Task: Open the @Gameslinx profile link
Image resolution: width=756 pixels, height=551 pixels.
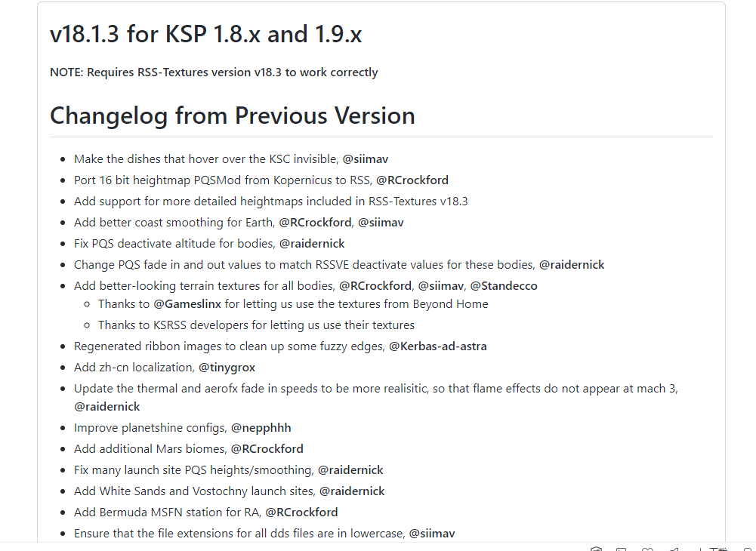Action: point(187,303)
